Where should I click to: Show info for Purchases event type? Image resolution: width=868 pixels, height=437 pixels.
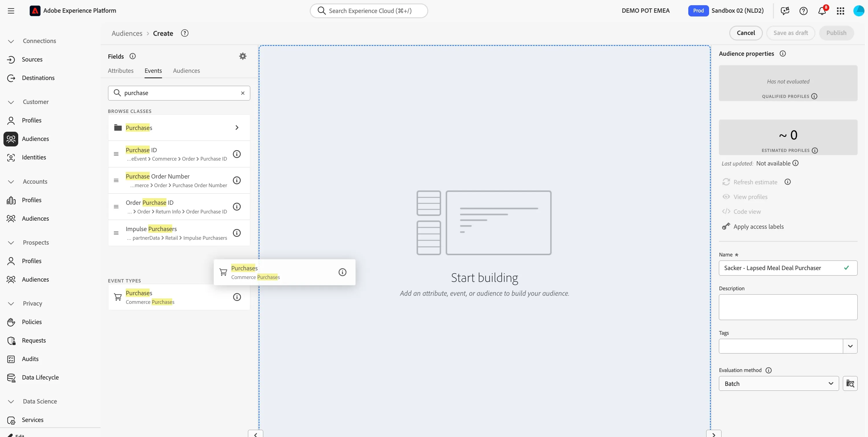pos(237,297)
